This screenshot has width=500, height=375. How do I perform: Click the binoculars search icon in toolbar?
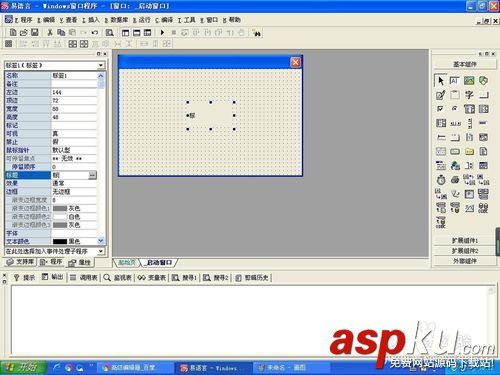pos(256,33)
